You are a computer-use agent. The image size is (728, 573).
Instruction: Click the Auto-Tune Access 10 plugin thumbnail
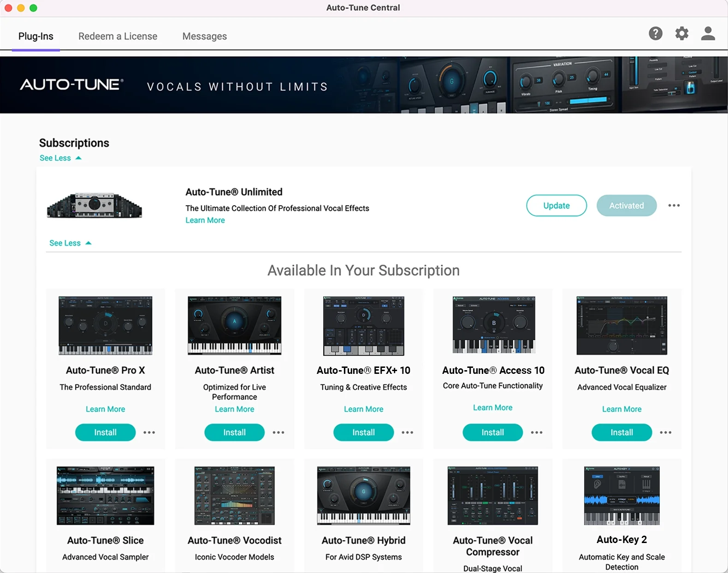click(493, 325)
